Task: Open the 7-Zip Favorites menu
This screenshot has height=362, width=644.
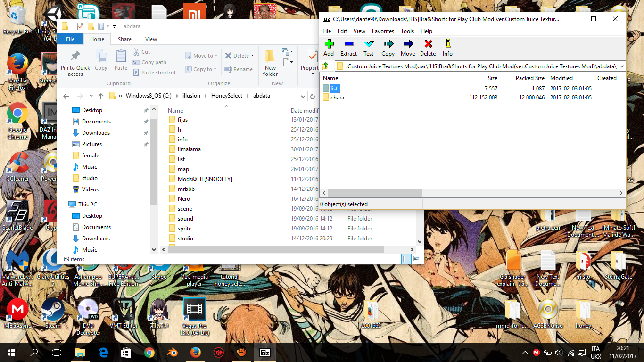Action: click(x=383, y=31)
